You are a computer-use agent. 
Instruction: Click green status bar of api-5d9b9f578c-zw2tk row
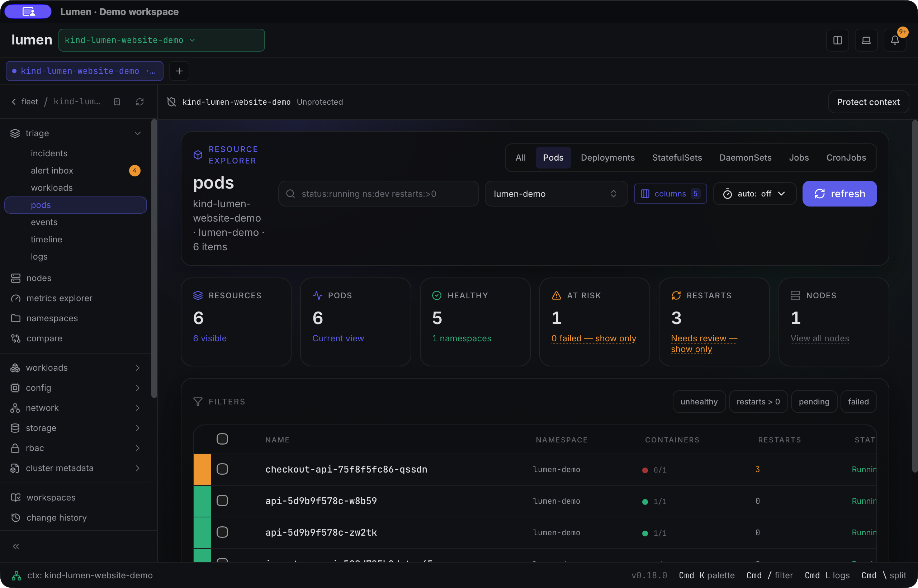tap(202, 533)
